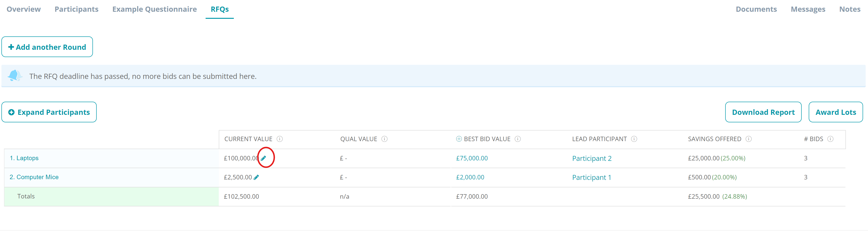Screen dimensions: 868x232
Task: Select total savings £25,500.00 (24.88%)
Action: [x=717, y=196]
